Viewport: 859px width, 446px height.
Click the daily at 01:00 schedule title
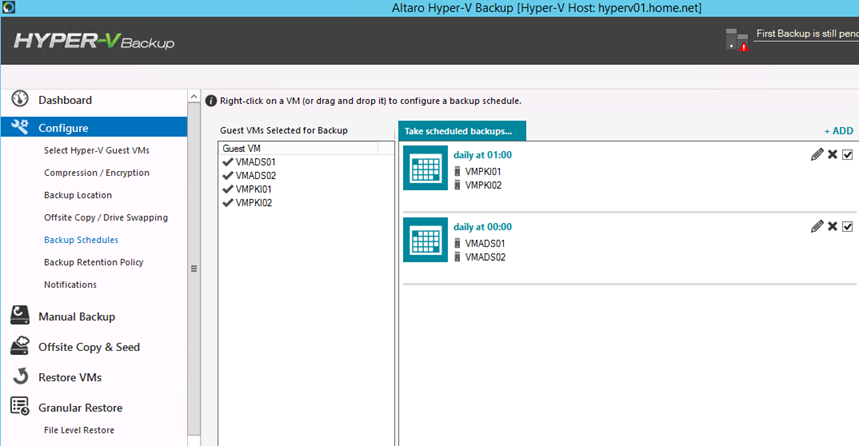[483, 155]
